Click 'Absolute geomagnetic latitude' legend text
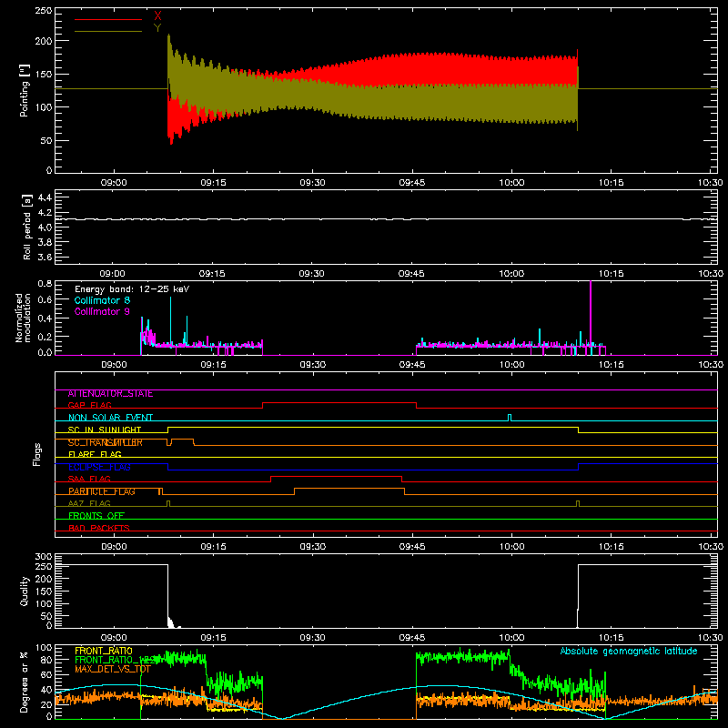Viewport: 728px width, 728px height. [x=629, y=652]
